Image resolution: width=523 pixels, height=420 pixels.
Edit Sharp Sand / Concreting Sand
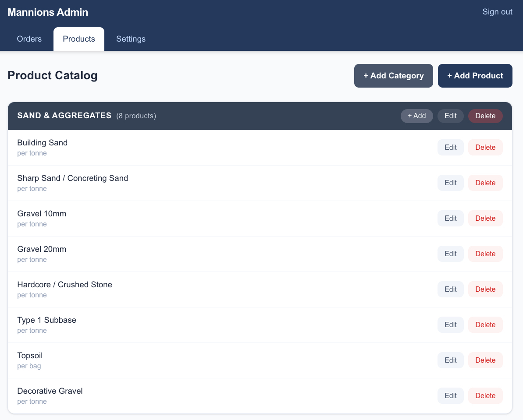pyautogui.click(x=450, y=183)
